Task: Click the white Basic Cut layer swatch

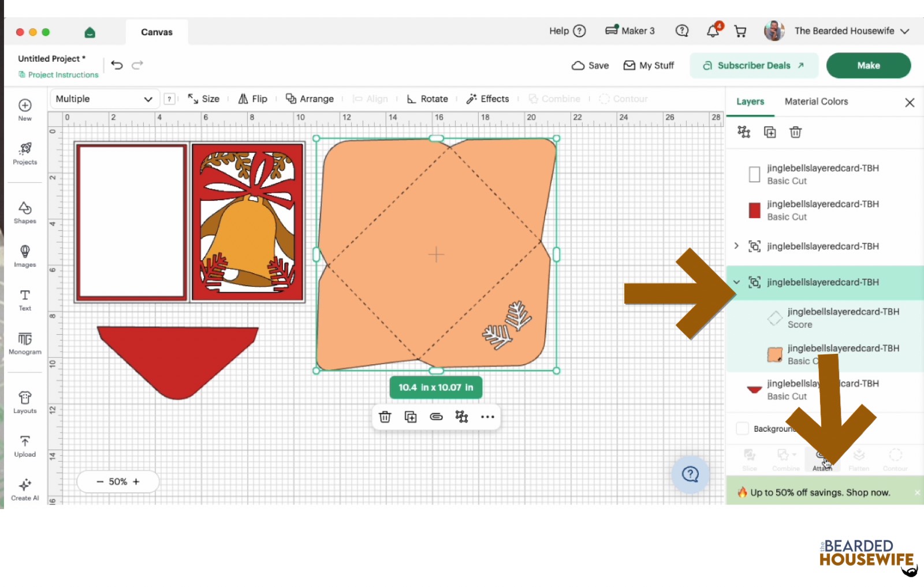Action: point(754,174)
